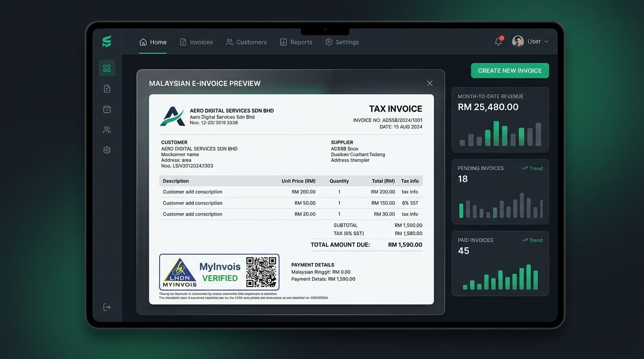Click the PAYMENT DETAILS heading
This screenshot has width=644, height=359.
(x=313, y=265)
